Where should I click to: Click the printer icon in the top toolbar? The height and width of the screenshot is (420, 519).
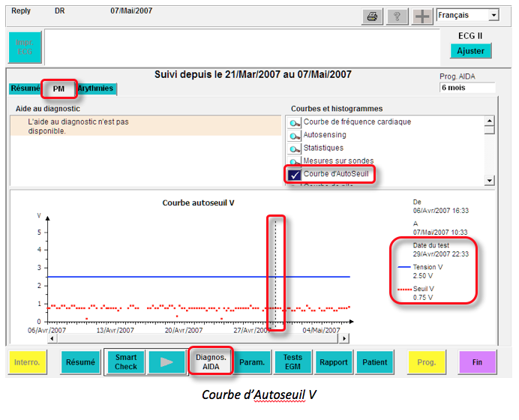(x=370, y=16)
